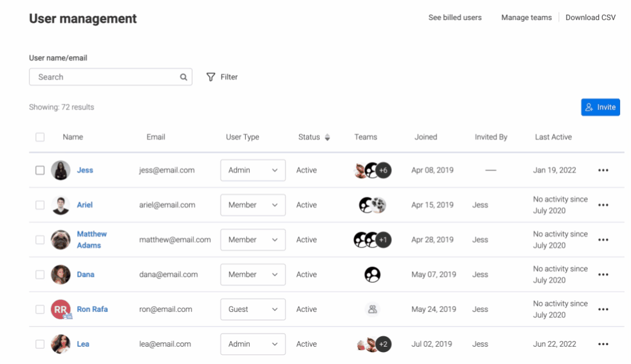Click Showing: 72 results text
This screenshot has height=364, width=631.
(x=61, y=107)
